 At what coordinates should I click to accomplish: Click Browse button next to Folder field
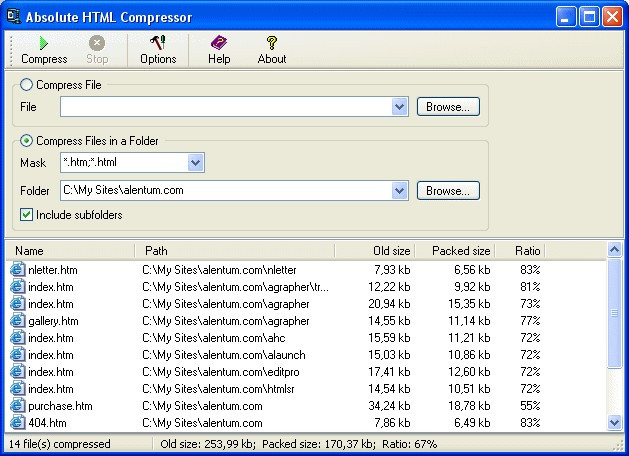[448, 190]
